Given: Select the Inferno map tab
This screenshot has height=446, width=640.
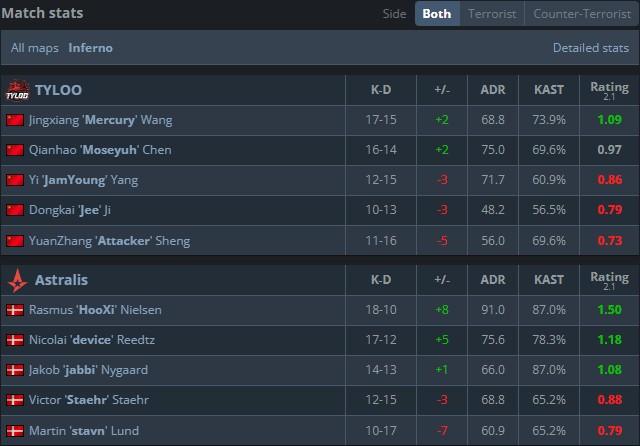Looking at the screenshot, I should (90, 48).
